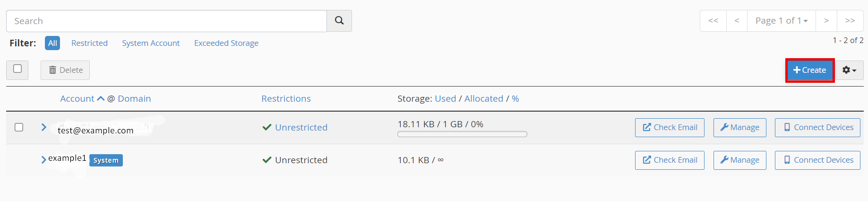Click the storage usage bar
868x201 pixels.
click(x=462, y=134)
